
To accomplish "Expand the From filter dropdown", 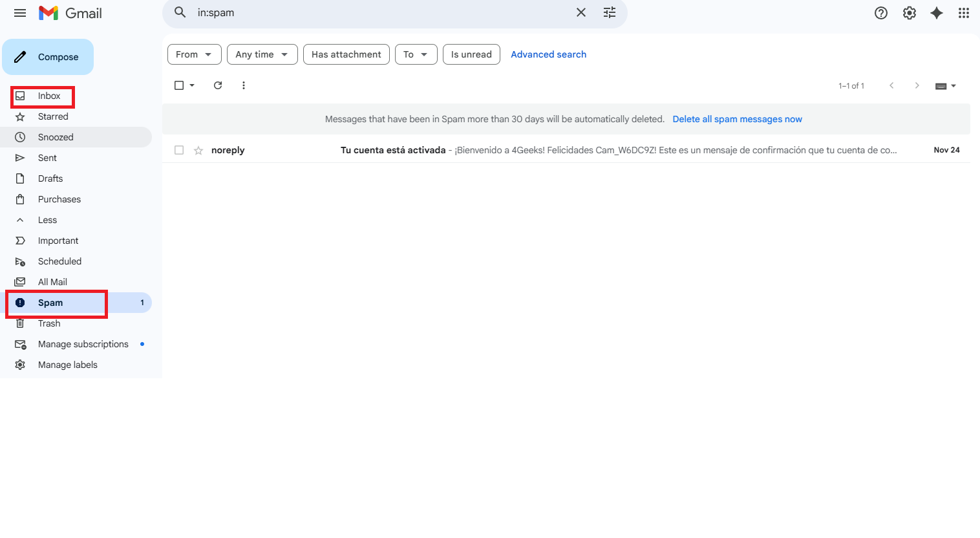I will point(194,54).
